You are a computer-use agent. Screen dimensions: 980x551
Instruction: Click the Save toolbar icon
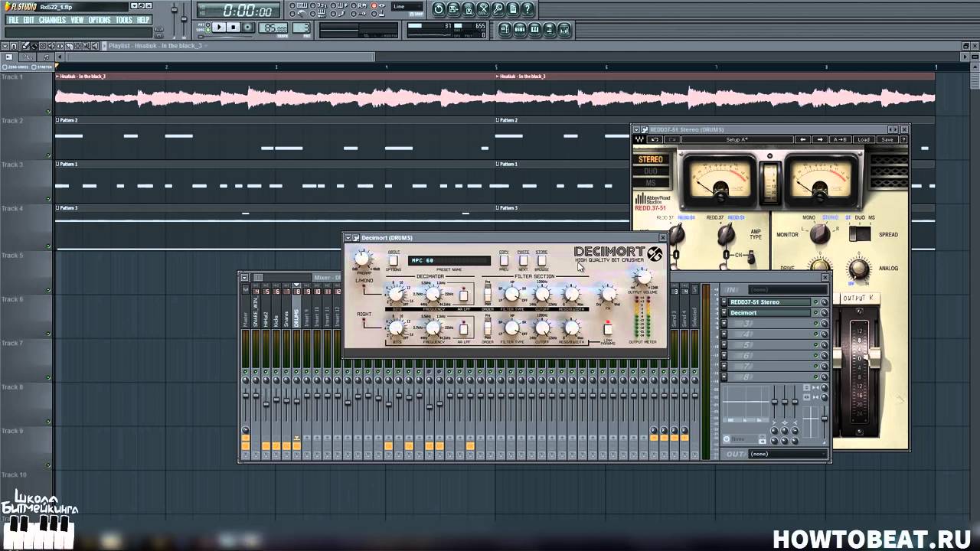pyautogui.click(x=453, y=9)
